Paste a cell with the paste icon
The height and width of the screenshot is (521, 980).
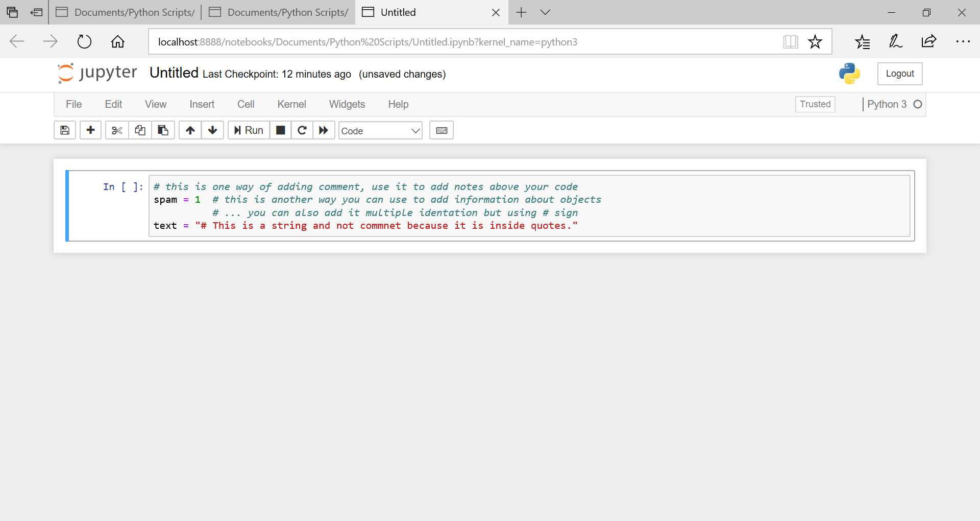(x=163, y=130)
